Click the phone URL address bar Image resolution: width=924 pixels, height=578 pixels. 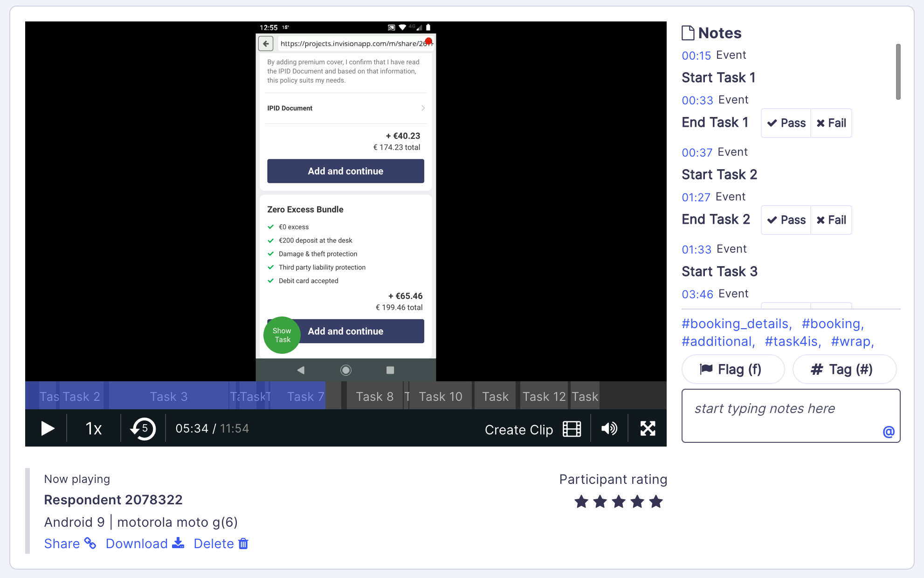pyautogui.click(x=355, y=43)
